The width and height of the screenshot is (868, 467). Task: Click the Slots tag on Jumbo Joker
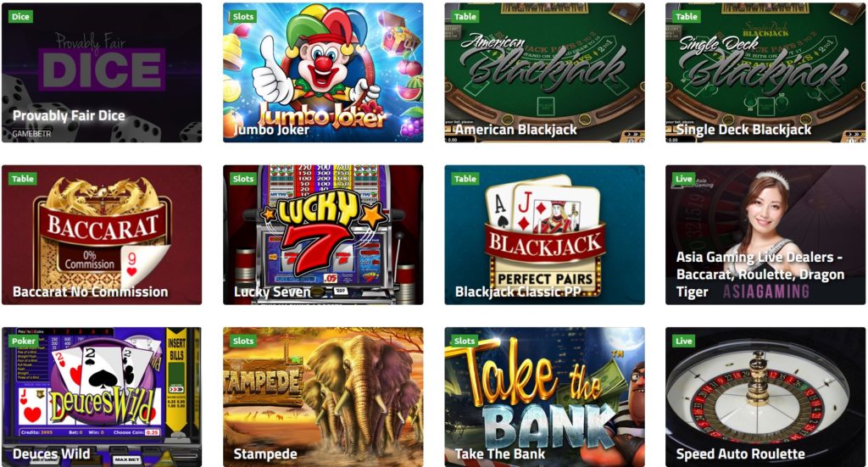[243, 17]
